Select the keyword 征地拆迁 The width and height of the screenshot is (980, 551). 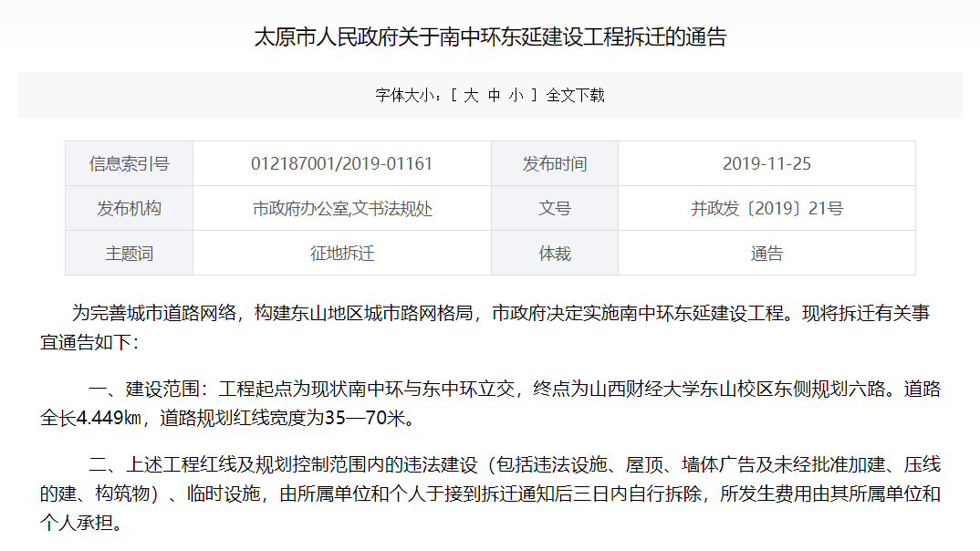pos(343,252)
